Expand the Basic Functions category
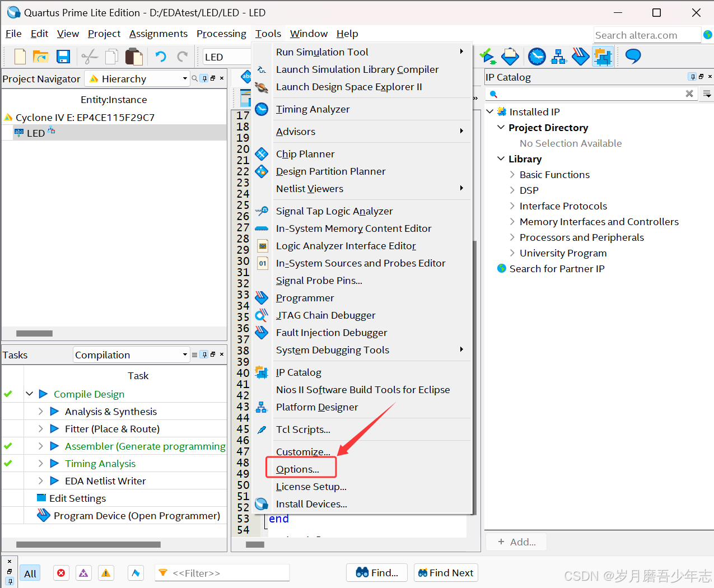Screen dimensions: 714x588 pos(512,174)
